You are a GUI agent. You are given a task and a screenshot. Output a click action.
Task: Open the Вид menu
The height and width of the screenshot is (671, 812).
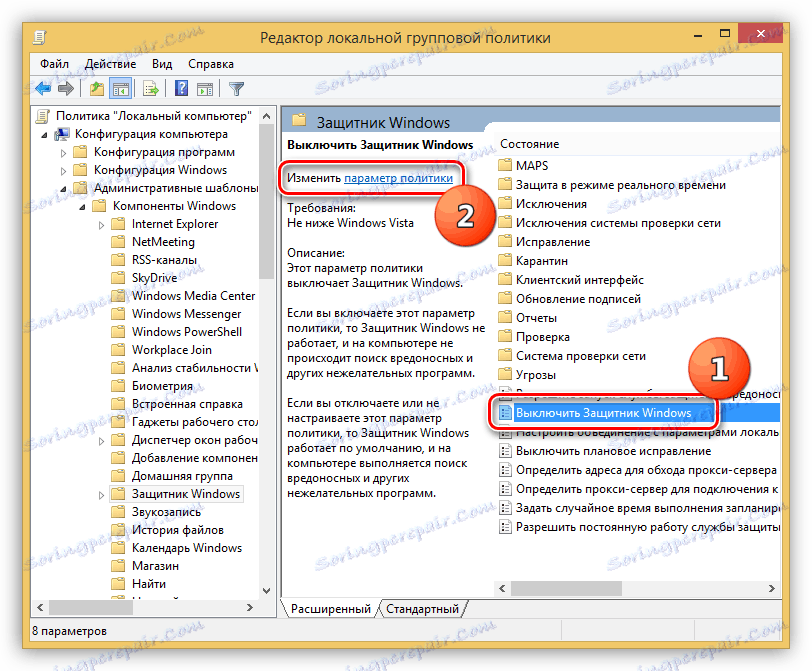pyautogui.click(x=162, y=64)
